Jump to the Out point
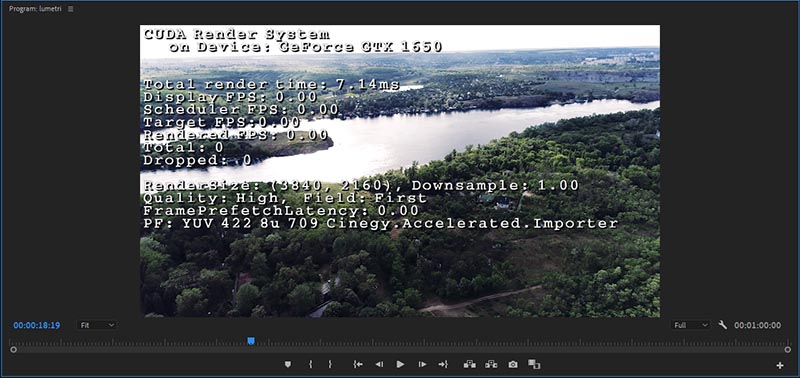This screenshot has width=800, height=378. 443,364
